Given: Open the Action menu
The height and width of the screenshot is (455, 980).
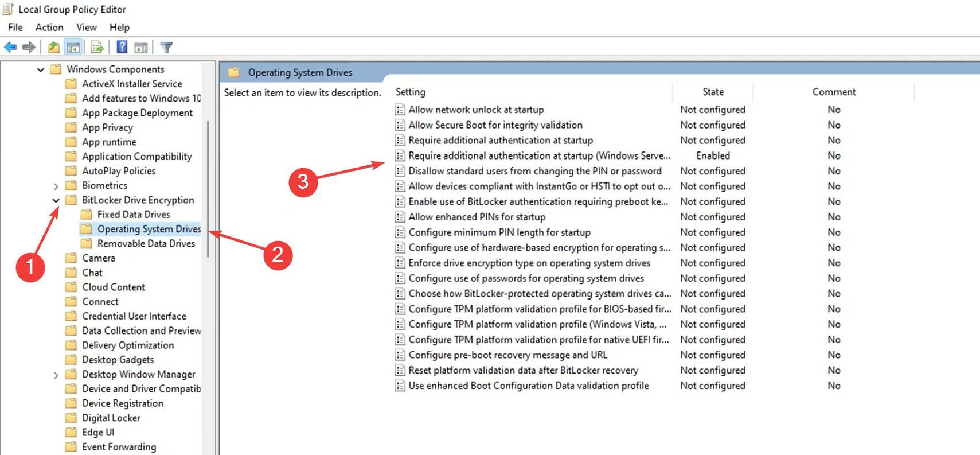Looking at the screenshot, I should click(49, 27).
